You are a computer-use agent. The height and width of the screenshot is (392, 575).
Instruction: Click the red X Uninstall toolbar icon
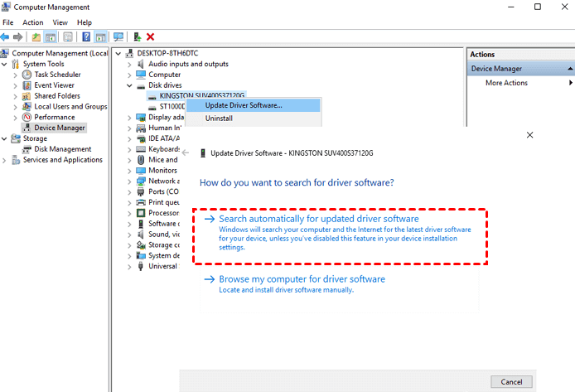(150, 36)
